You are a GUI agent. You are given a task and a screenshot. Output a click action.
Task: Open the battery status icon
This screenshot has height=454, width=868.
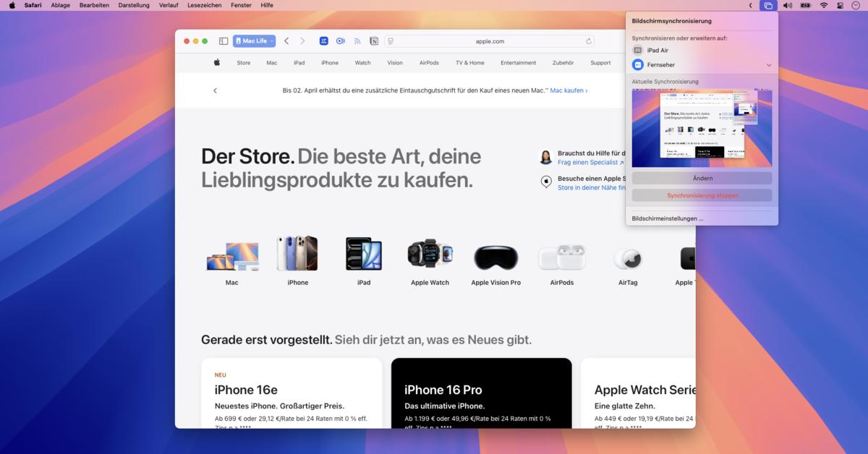tap(806, 5)
